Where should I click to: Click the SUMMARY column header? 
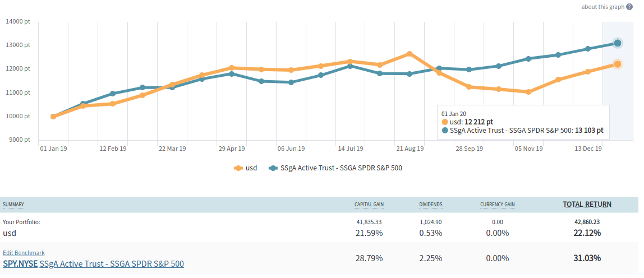tap(13, 205)
